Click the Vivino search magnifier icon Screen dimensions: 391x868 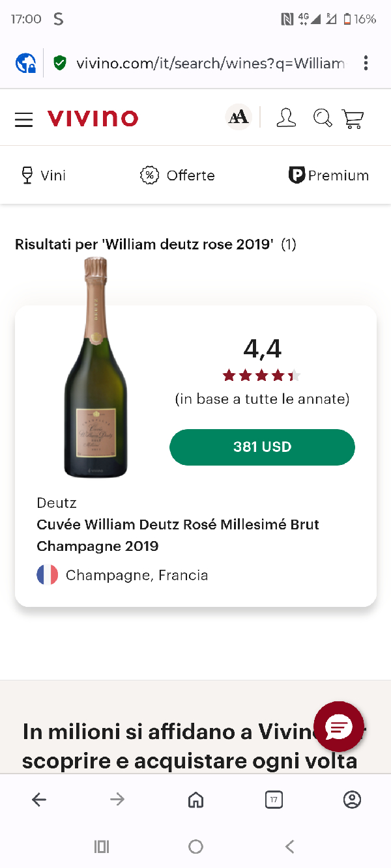322,118
